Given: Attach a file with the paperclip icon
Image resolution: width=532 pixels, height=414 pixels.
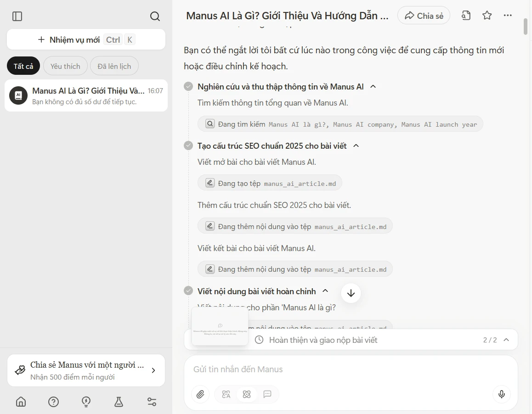Looking at the screenshot, I should (200, 394).
